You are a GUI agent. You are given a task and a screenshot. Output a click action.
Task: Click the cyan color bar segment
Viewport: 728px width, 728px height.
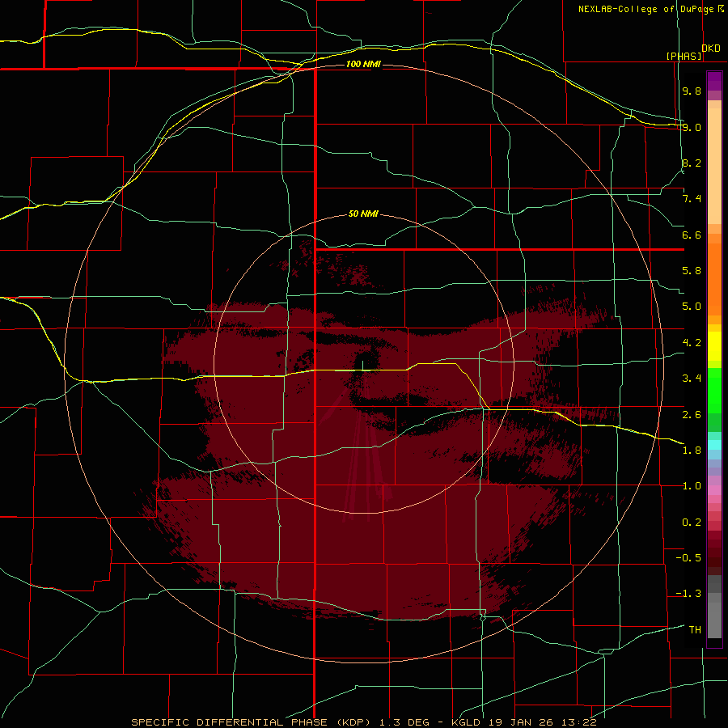pos(714,445)
